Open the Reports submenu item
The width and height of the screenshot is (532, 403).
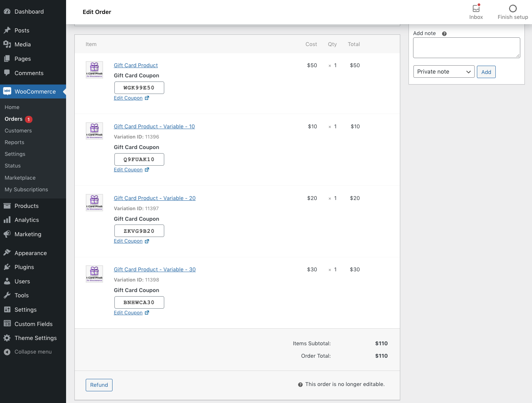(x=14, y=142)
